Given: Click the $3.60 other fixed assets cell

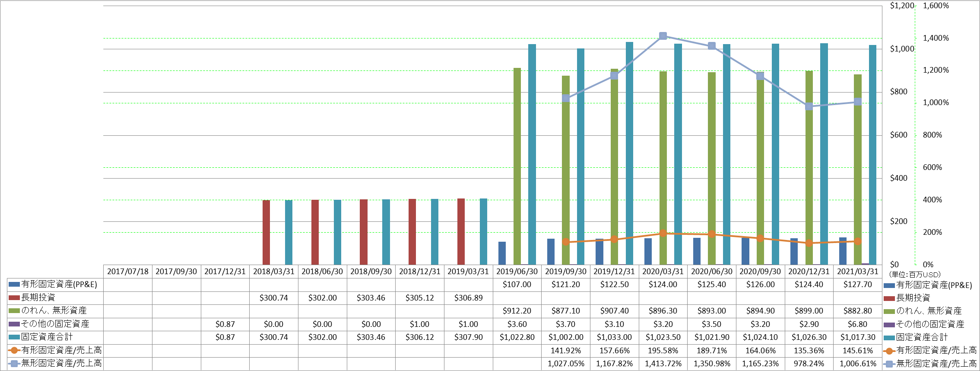Looking at the screenshot, I should 517,324.
